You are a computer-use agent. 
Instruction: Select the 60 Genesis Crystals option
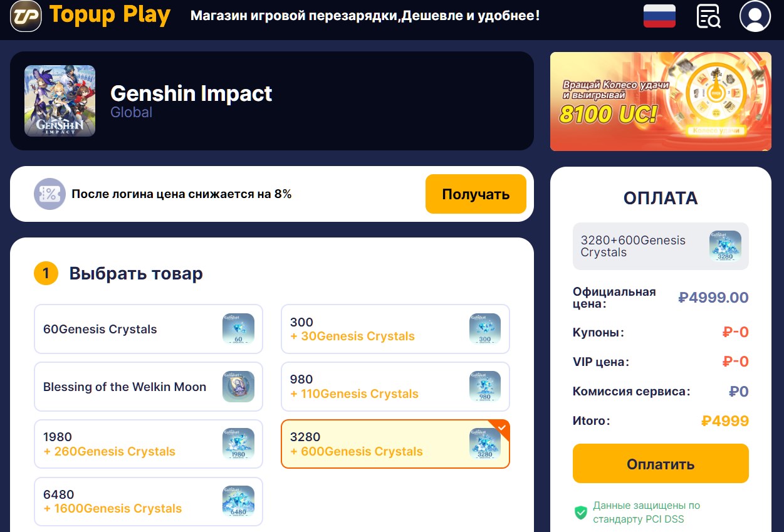point(149,329)
